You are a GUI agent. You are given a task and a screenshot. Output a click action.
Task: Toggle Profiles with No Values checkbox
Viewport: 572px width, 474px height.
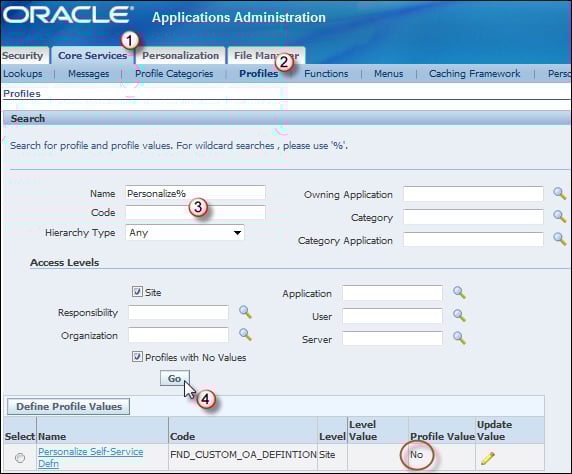137,357
